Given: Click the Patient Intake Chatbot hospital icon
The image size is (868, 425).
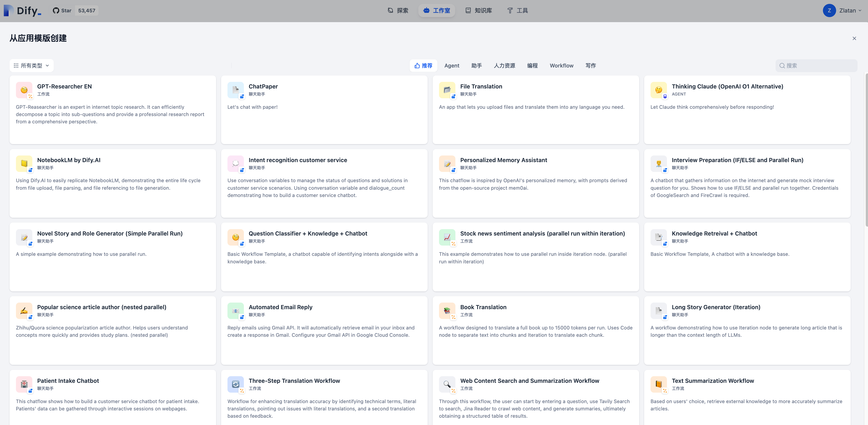Looking at the screenshot, I should pyautogui.click(x=24, y=384).
